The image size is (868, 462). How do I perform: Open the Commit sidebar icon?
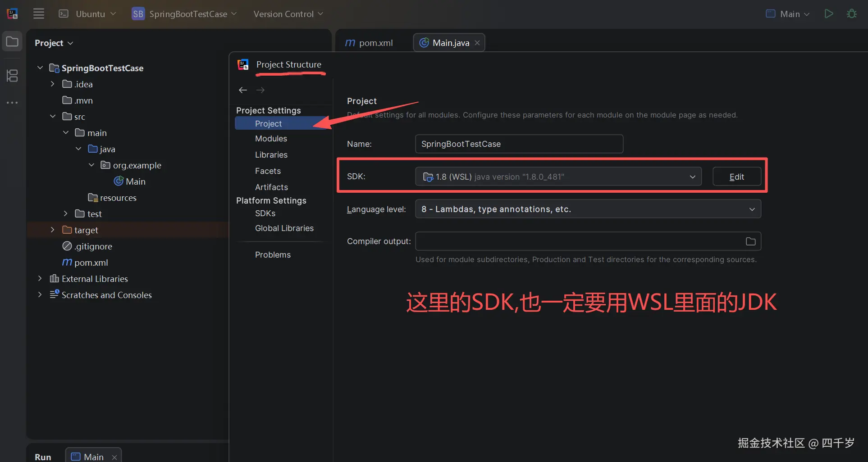coord(12,76)
